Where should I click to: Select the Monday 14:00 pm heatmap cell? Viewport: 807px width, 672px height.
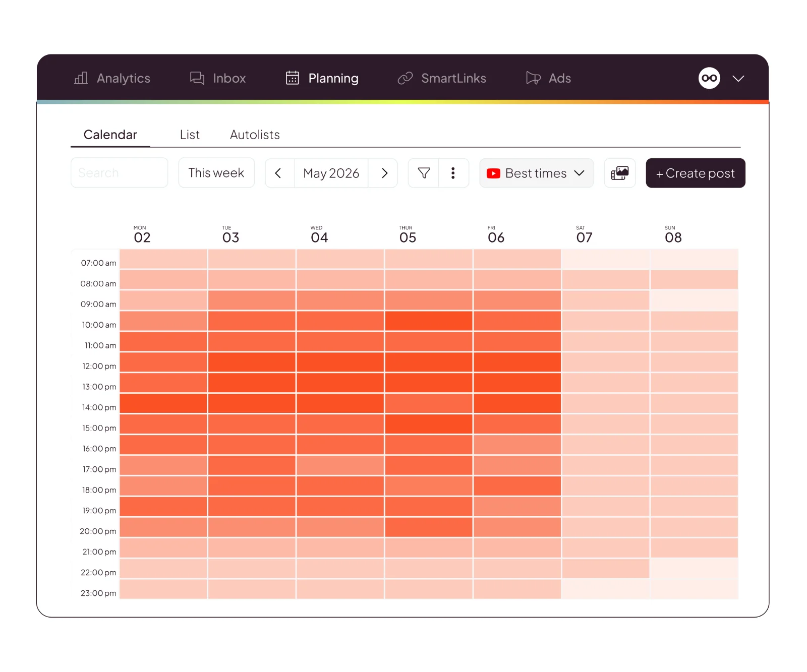163,403
